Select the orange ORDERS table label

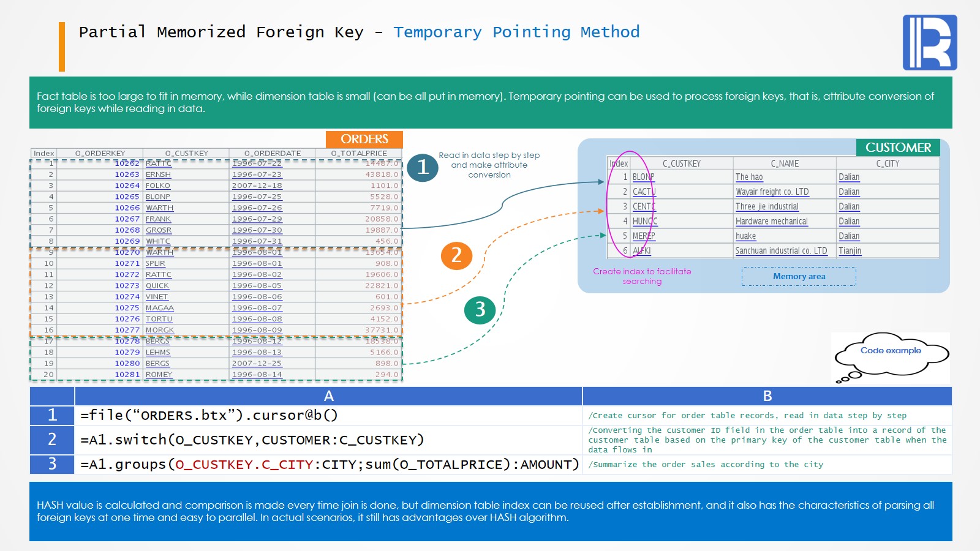[x=364, y=139]
